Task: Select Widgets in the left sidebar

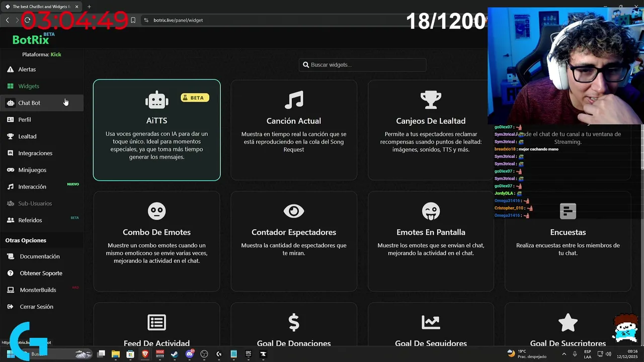Action: pos(41,86)
